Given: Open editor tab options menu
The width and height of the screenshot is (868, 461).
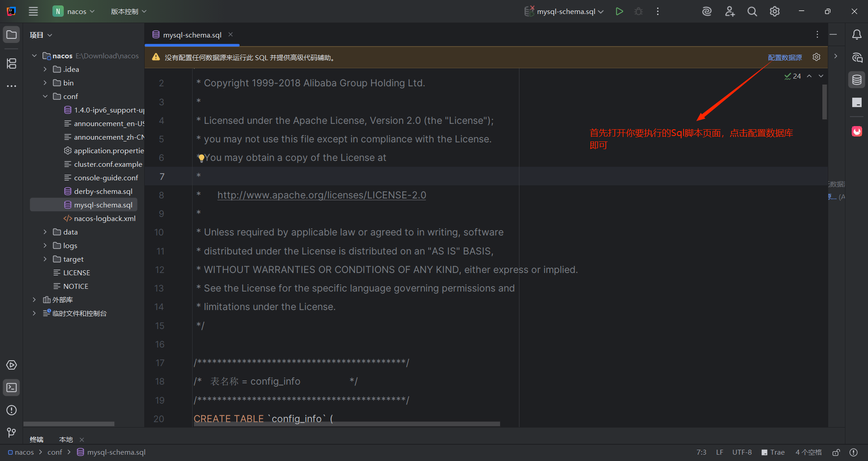Looking at the screenshot, I should (817, 35).
